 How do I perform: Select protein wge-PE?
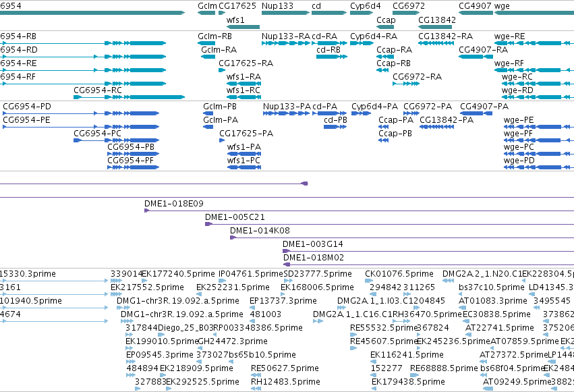point(519,120)
